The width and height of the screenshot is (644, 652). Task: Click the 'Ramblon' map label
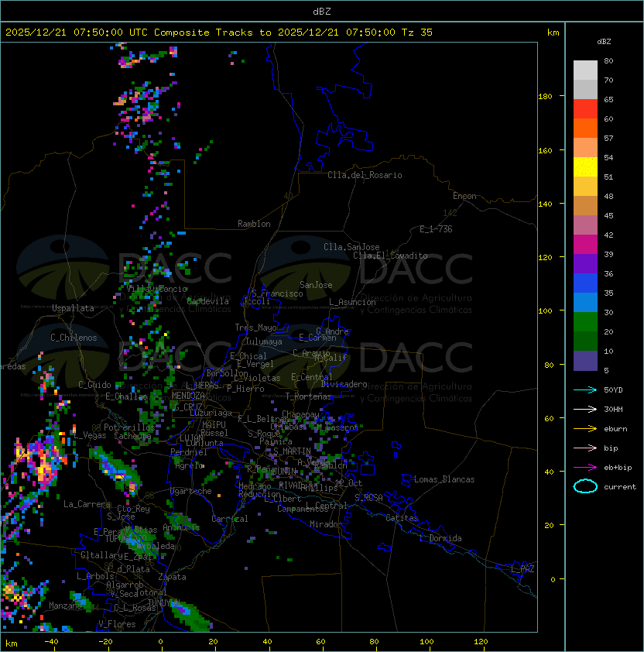point(254,224)
